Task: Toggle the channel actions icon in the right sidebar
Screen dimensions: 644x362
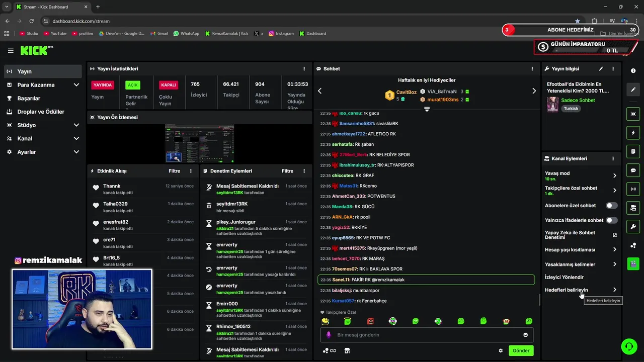Action: [633, 208]
